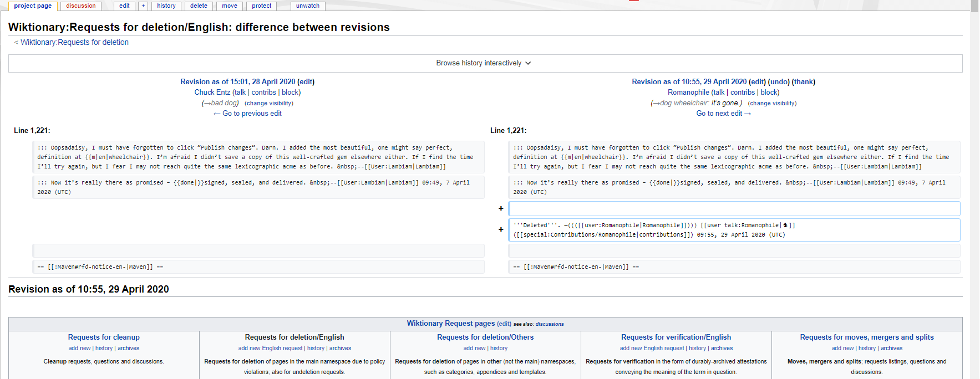The width and height of the screenshot is (980, 379).
Task: View Romanophile contribs
Action: click(743, 93)
